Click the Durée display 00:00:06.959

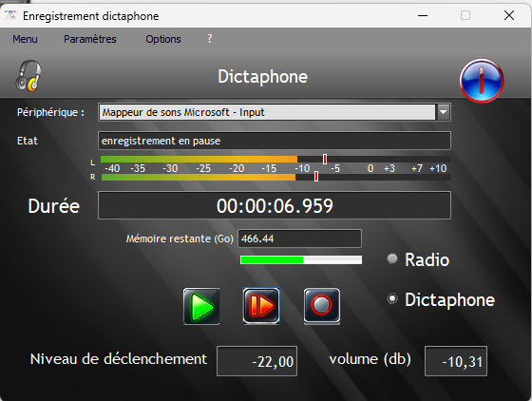(275, 205)
